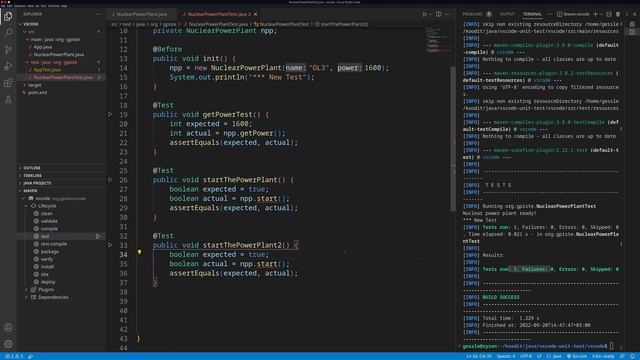Switch to the Problems panel tab

tap(472, 14)
